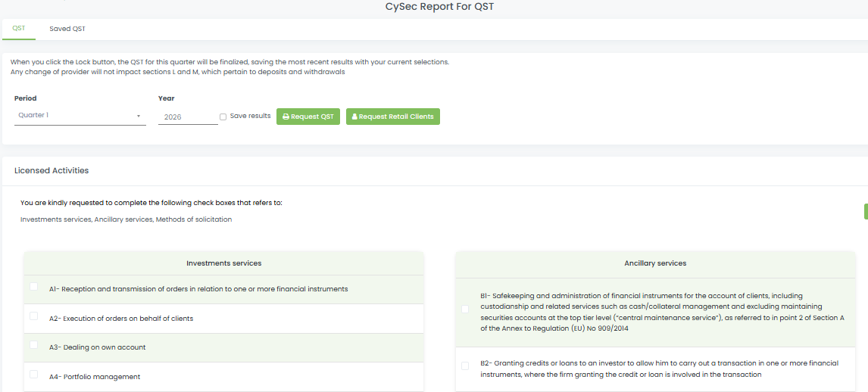Click the Period dropdown arrow

point(139,117)
